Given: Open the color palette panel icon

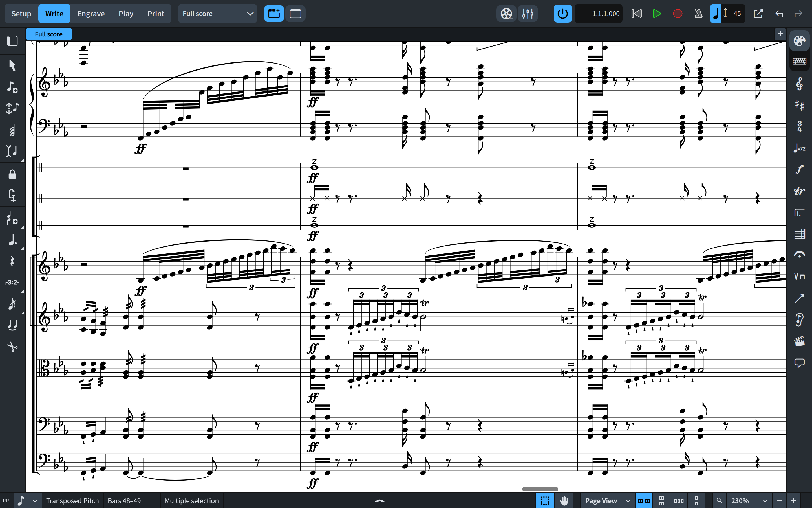Looking at the screenshot, I should (x=799, y=41).
